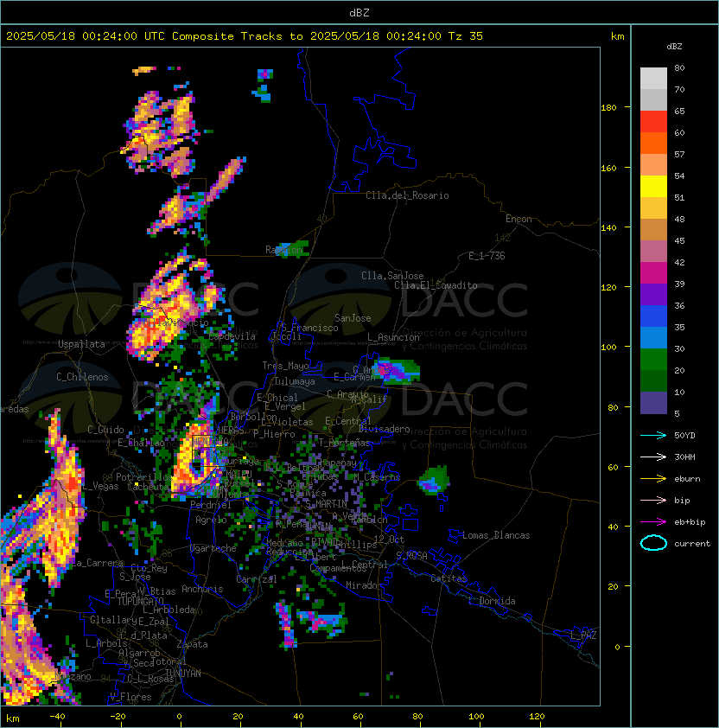Select the dark orange 57–60 dBZ swatch
The height and width of the screenshot is (728, 719).
653,143
